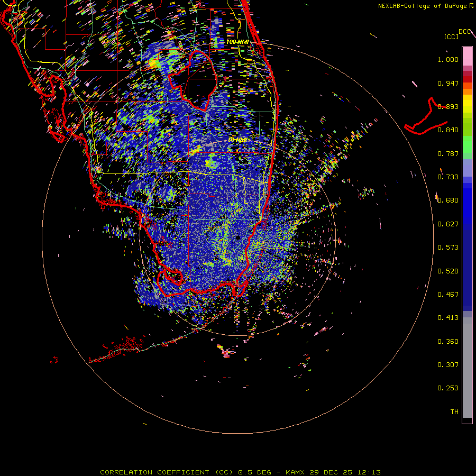Select the 0.413 legend value

point(448,318)
